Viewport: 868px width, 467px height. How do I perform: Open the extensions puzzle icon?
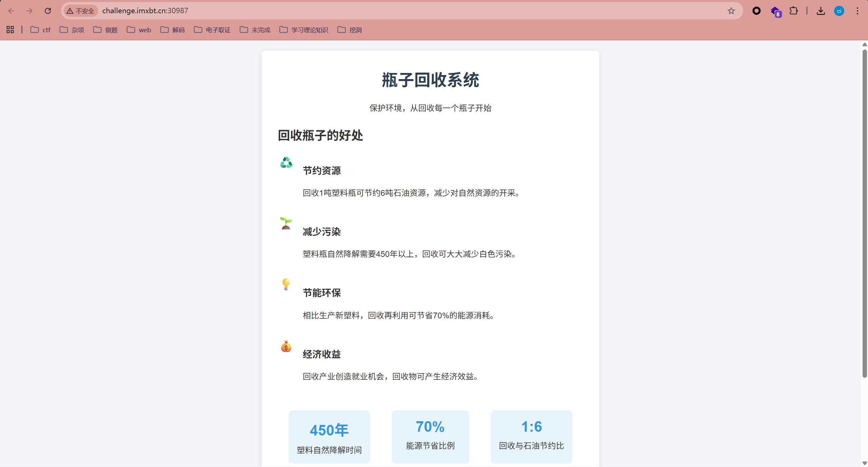click(793, 11)
